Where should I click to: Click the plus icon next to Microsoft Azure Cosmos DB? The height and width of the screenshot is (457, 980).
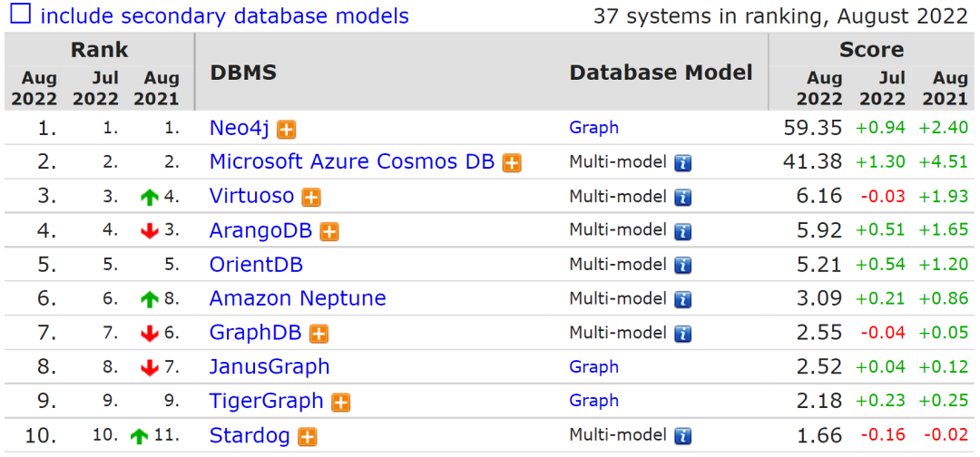(x=512, y=163)
